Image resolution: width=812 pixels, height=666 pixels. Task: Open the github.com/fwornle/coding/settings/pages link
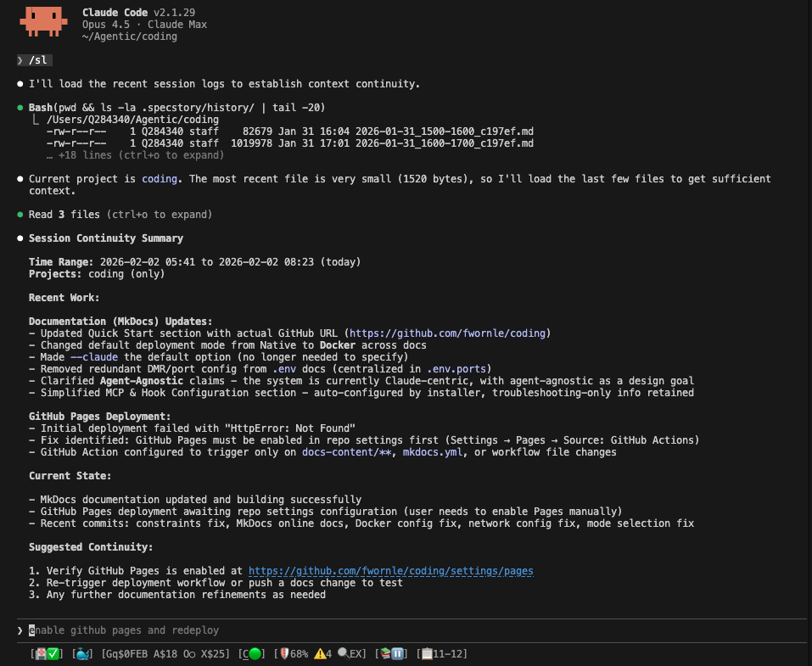[x=391, y=571]
